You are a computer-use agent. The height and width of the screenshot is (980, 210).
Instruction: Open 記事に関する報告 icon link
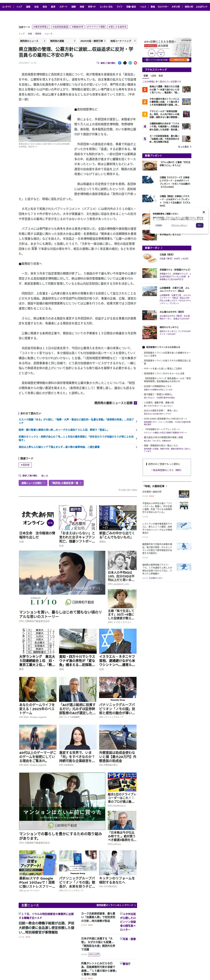pyautogui.click(x=128, y=490)
